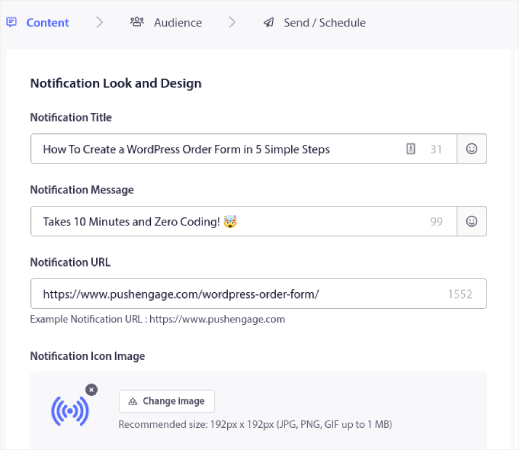519x450 pixels.
Task: Click the title character counter 31
Action: click(x=436, y=149)
